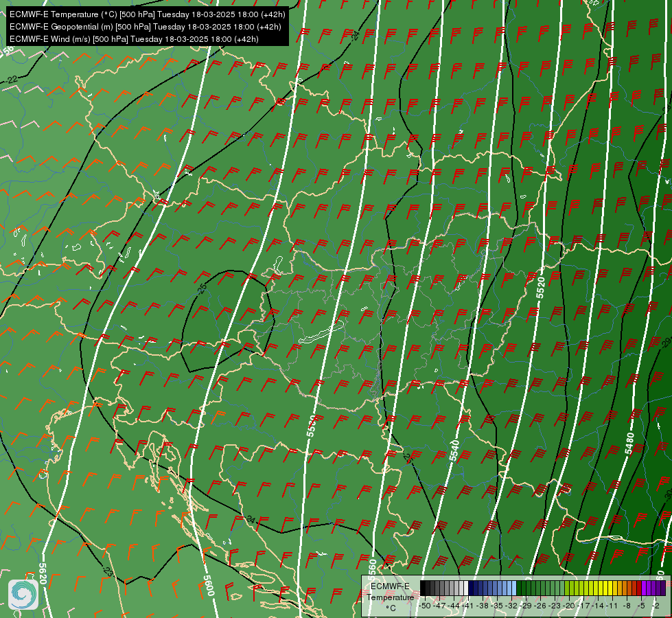This screenshot has width=672, height=618.
Task: Click the legend tick label -26
Action: [x=540, y=606]
